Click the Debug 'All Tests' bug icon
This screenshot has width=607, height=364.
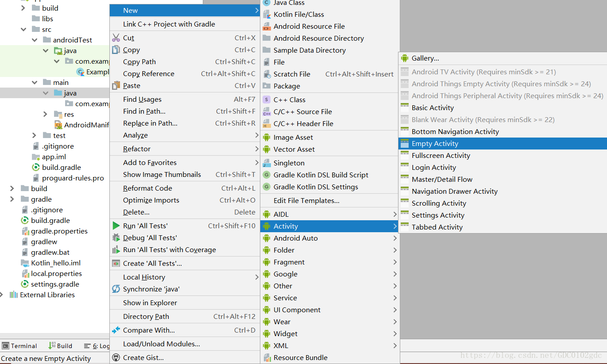point(116,238)
